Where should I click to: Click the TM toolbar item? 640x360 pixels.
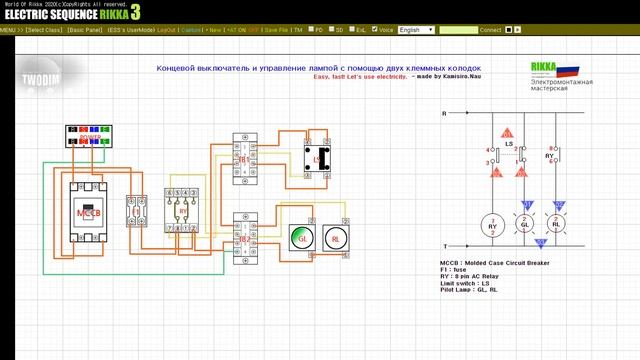coord(298,30)
